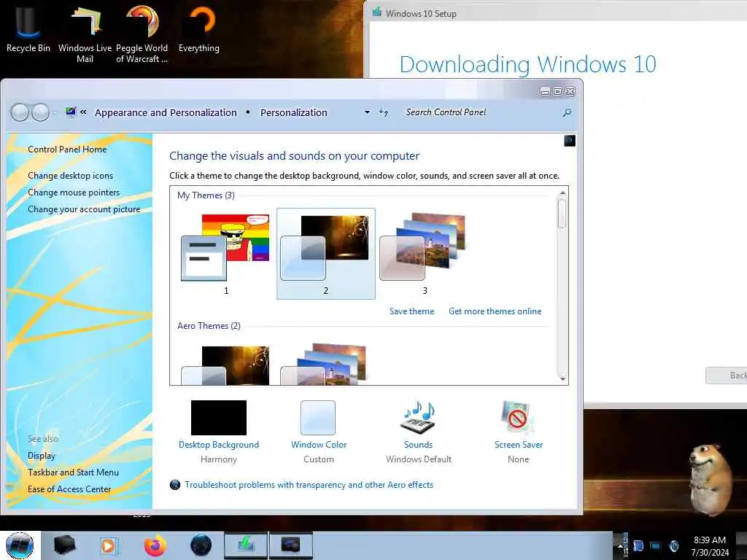This screenshot has height=560, width=747.
Task: Open the dark globe taskbar icon
Action: click(201, 545)
